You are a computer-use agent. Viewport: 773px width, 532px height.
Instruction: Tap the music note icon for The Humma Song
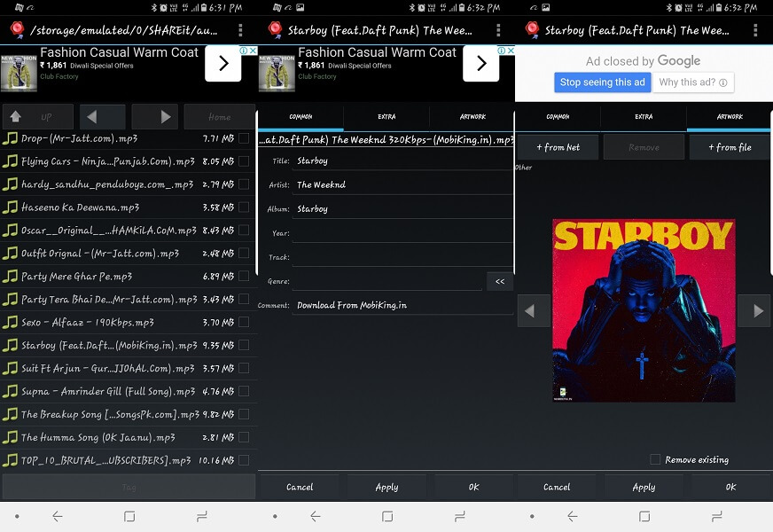tap(10, 437)
